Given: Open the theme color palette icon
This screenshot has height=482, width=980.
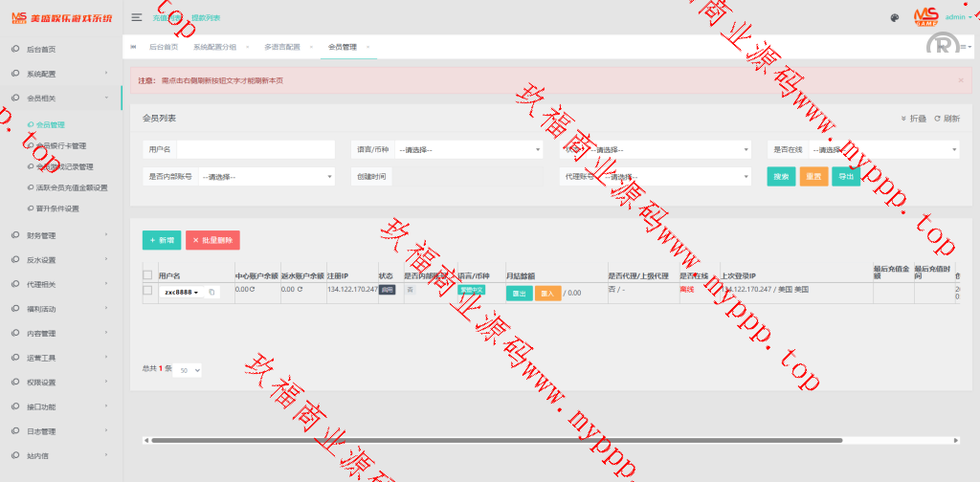Looking at the screenshot, I should (895, 17).
